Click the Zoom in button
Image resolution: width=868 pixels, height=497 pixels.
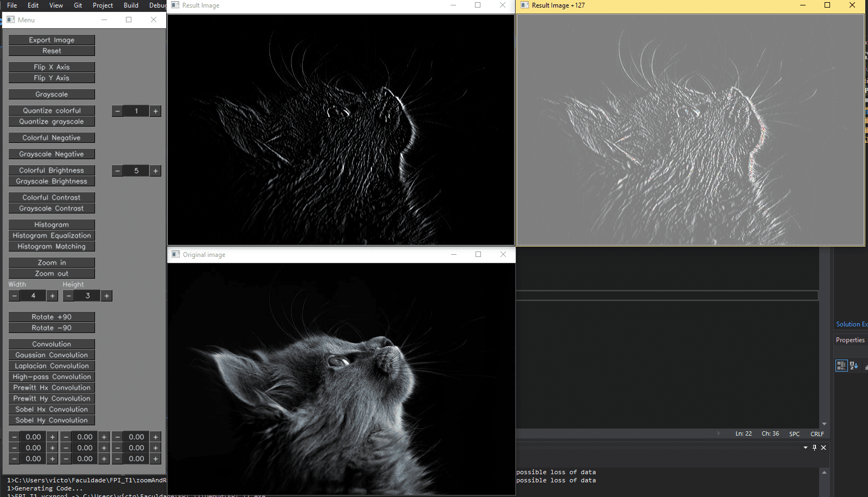52,262
